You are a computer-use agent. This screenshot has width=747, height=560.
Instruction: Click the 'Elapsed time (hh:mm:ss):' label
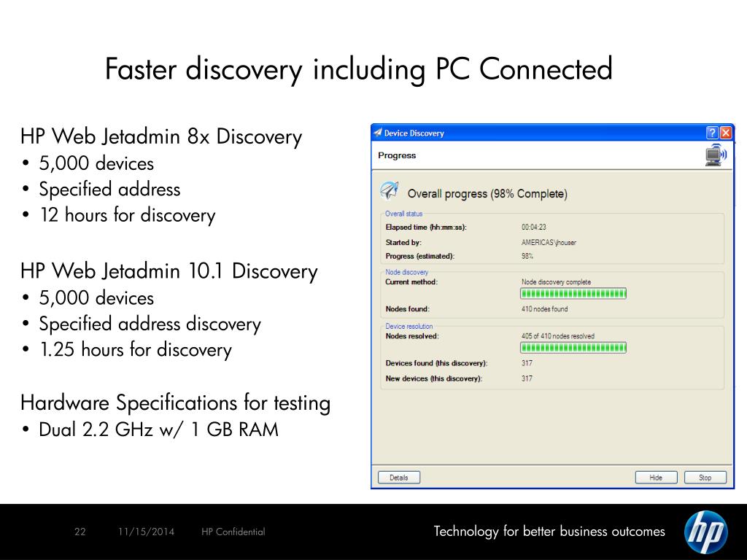coord(426,227)
